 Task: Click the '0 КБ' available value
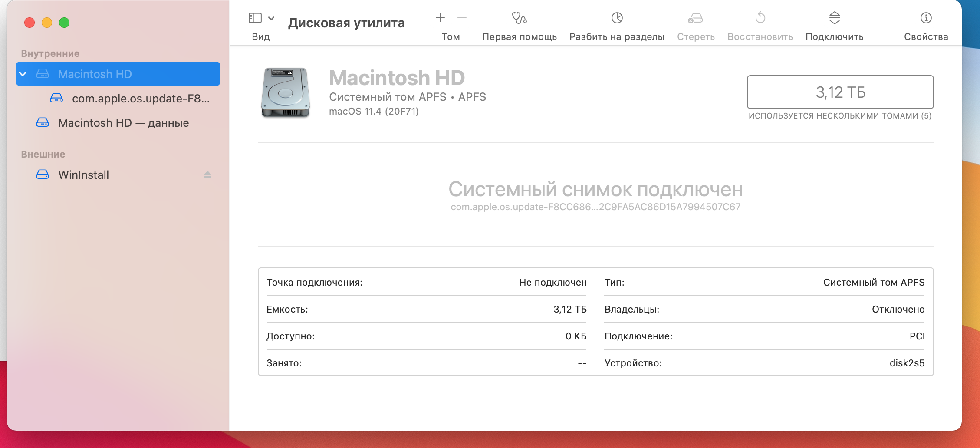pos(576,336)
